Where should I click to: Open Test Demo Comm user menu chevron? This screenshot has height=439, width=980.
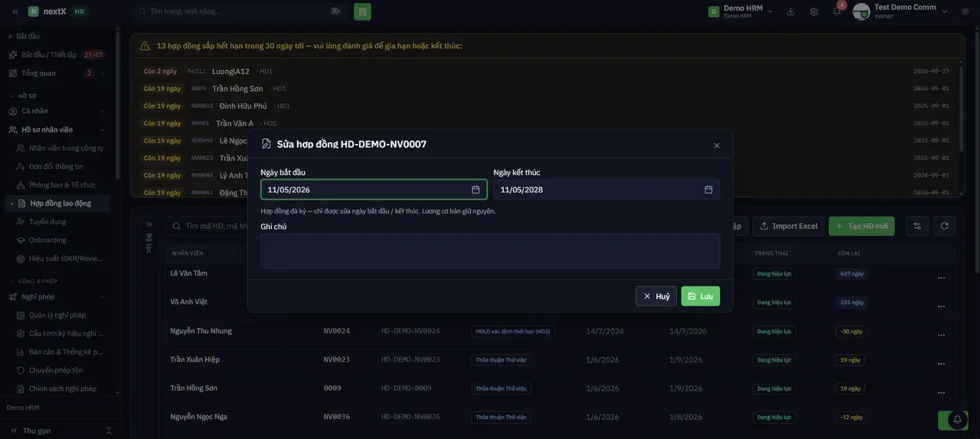pyautogui.click(x=945, y=11)
